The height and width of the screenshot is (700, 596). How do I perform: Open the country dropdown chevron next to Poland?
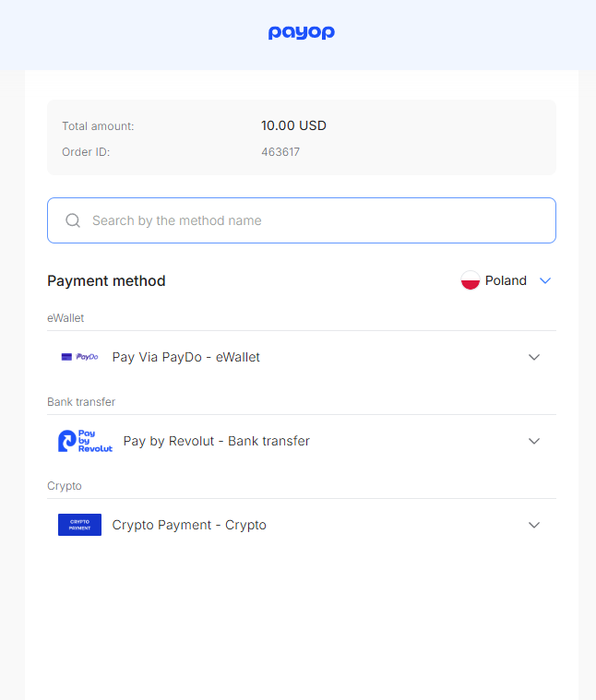coord(545,280)
